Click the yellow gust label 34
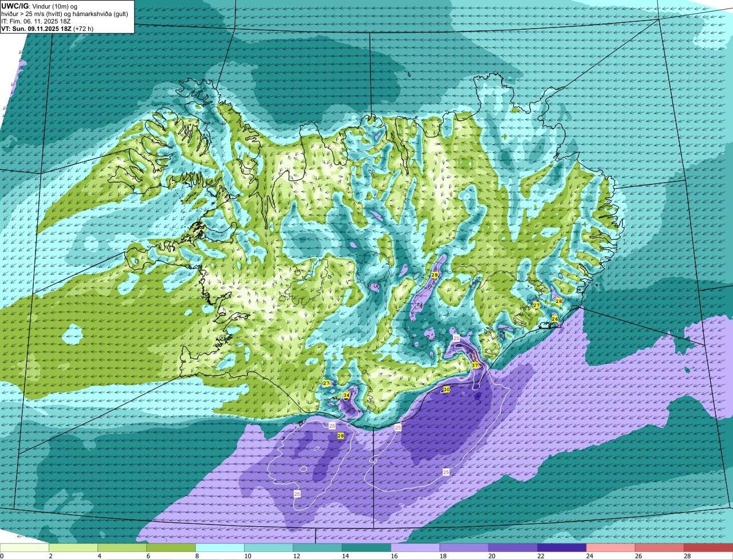The width and height of the screenshot is (733, 560). pyautogui.click(x=346, y=395)
